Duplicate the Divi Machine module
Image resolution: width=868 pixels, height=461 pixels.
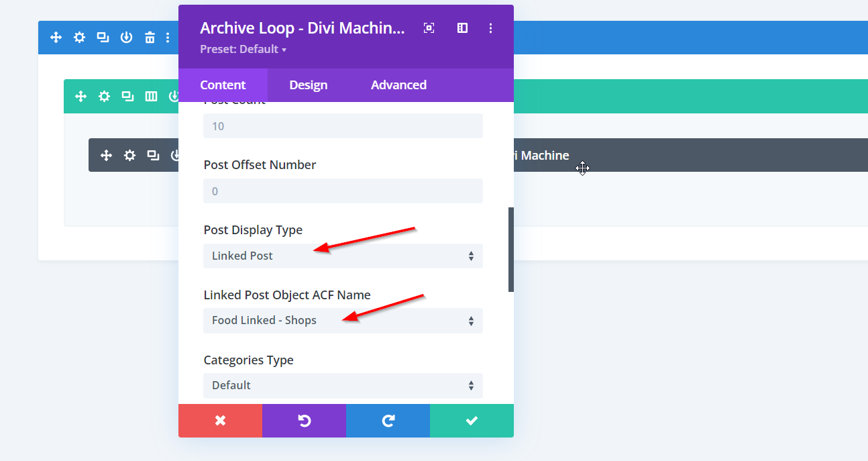[153, 156]
